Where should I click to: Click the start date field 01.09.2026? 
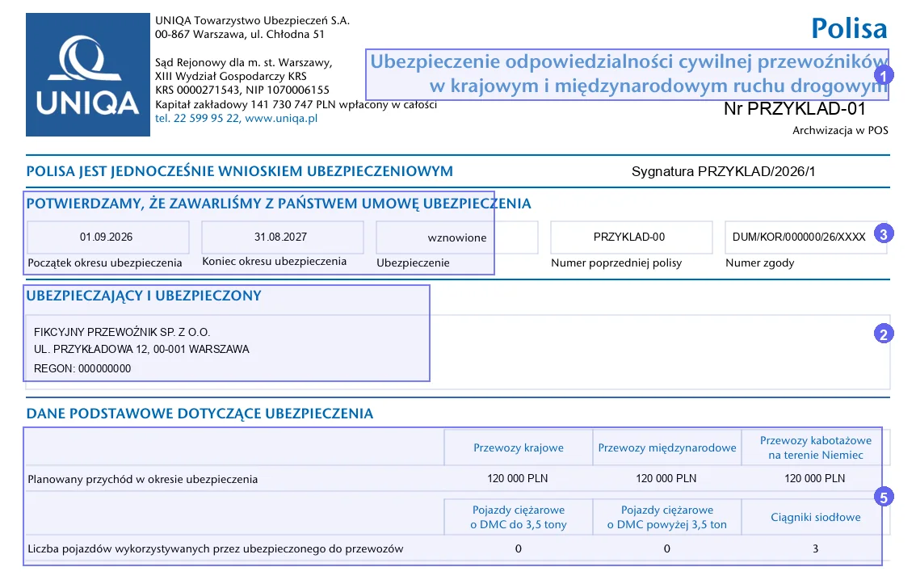point(108,237)
